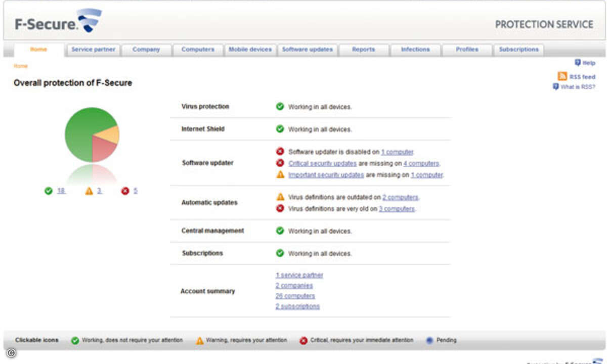The width and height of the screenshot is (607, 364).
Task: Go to the Computers tab
Action: click(198, 50)
